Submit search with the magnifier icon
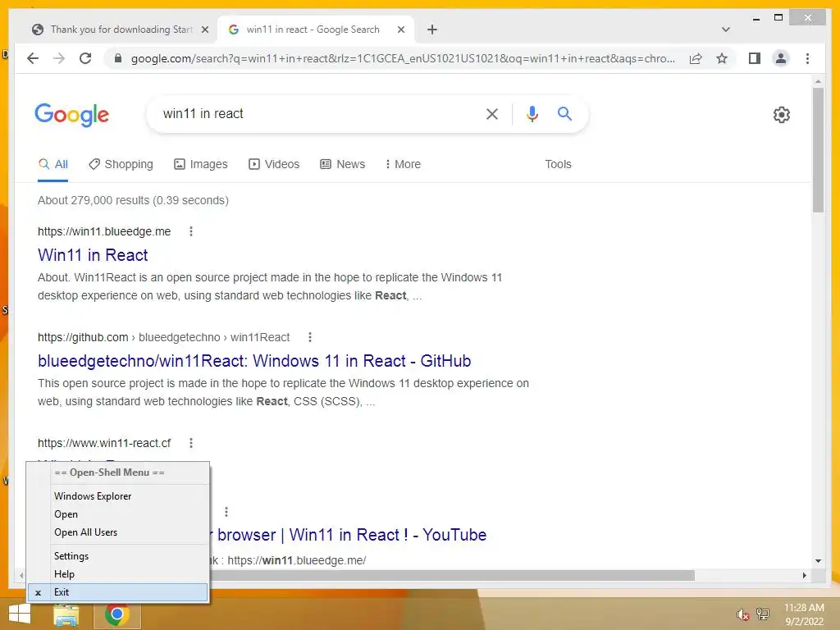The height and width of the screenshot is (630, 840). coord(564,113)
